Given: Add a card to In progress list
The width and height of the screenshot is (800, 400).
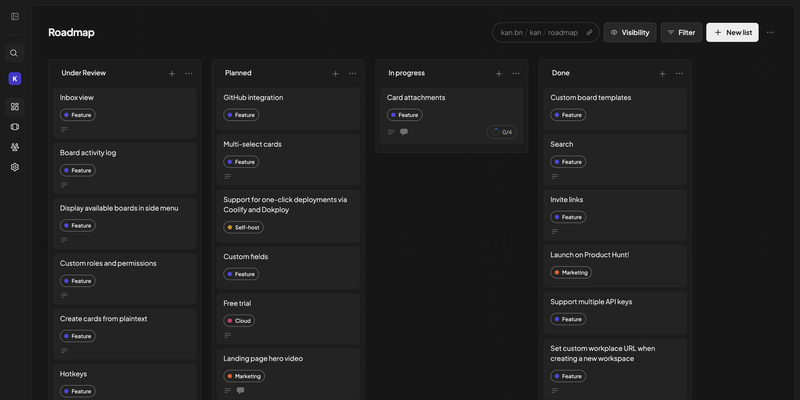Looking at the screenshot, I should tap(499, 73).
